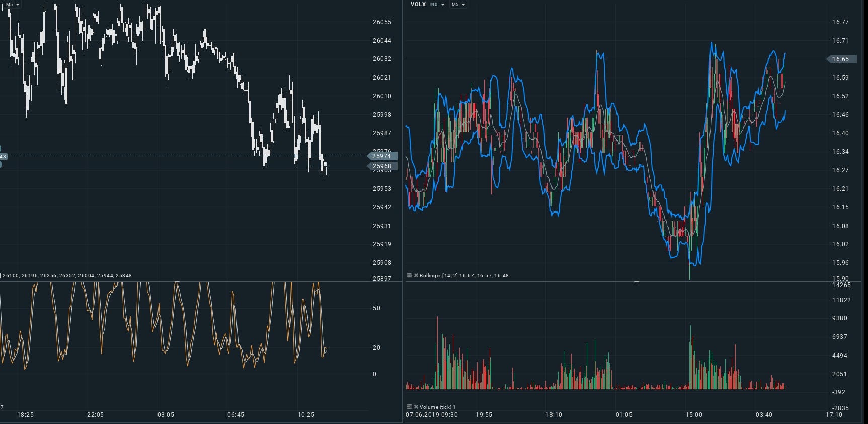Screen dimensions: 868x424
Task: Click the VOLX symbol name
Action: (418, 5)
